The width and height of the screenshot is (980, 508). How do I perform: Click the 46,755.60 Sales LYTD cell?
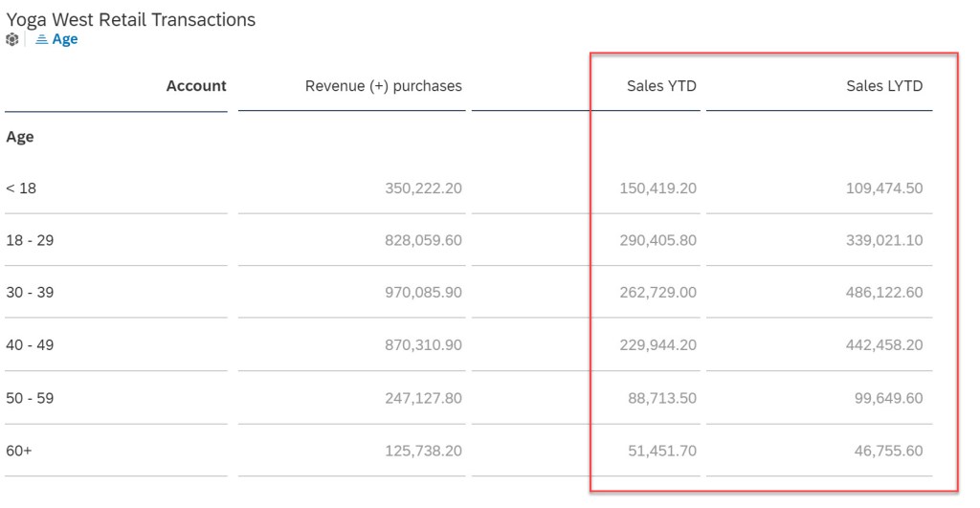pos(888,450)
